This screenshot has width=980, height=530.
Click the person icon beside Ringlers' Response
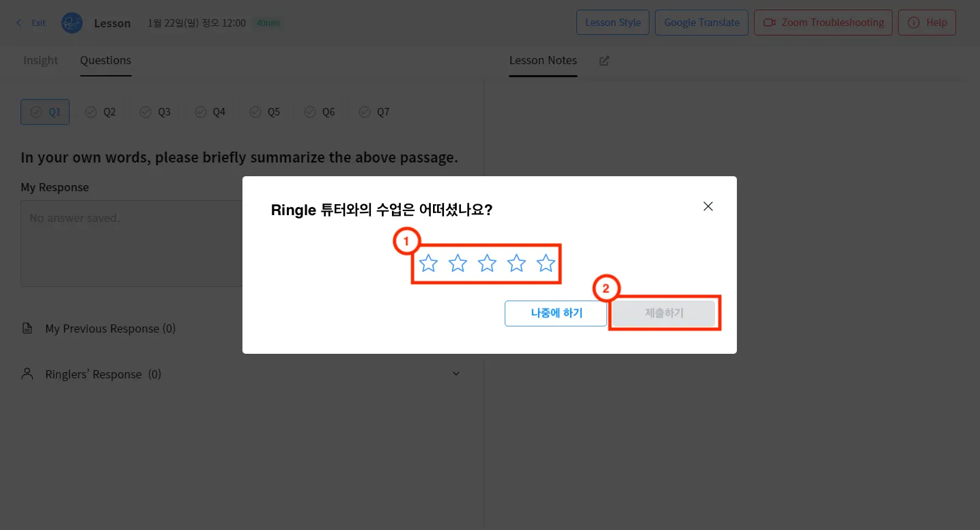tap(27, 374)
